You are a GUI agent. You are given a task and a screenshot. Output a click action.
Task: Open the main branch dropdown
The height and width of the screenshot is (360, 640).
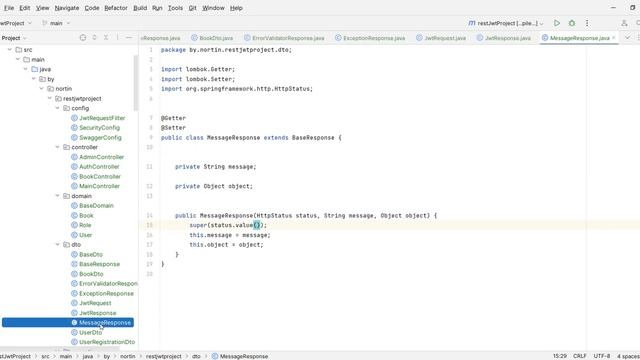[x=56, y=23]
